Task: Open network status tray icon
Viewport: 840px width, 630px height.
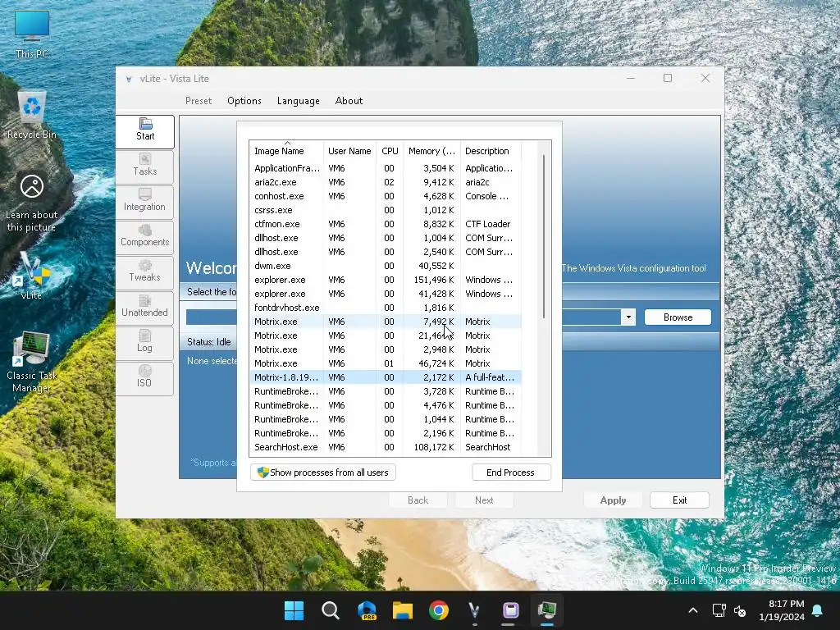Action: (x=719, y=610)
